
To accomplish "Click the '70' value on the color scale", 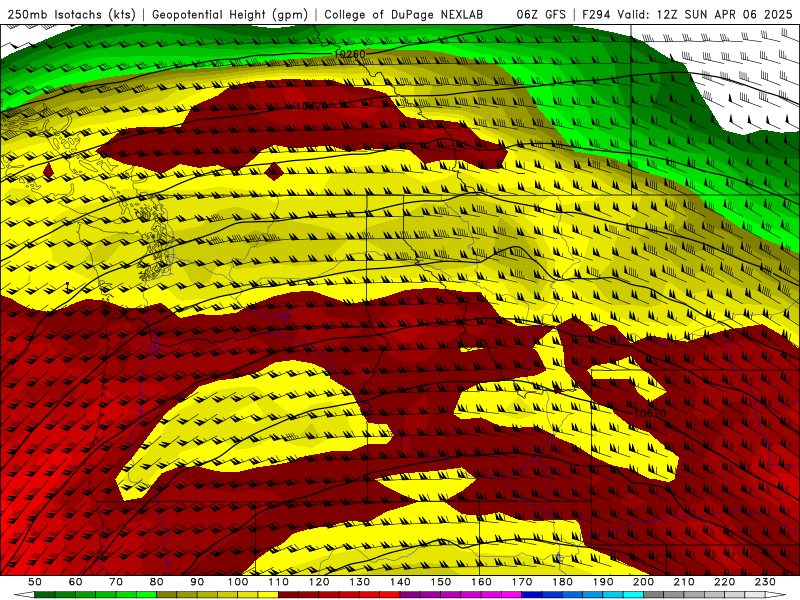I will pos(116,582).
